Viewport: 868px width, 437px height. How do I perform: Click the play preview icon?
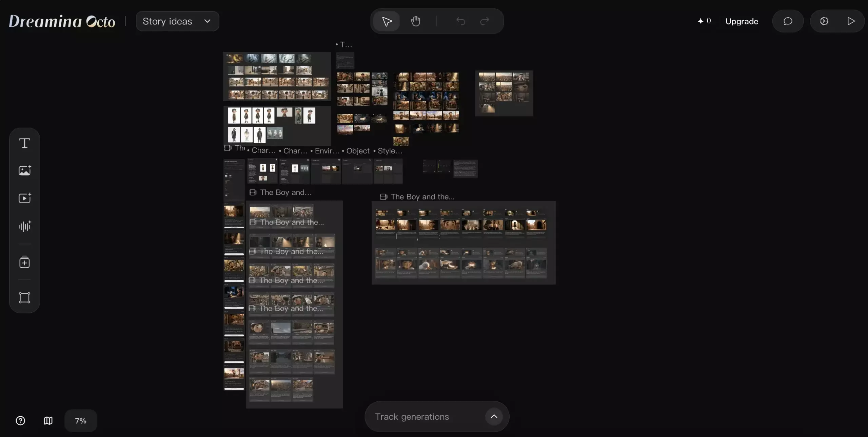[851, 21]
